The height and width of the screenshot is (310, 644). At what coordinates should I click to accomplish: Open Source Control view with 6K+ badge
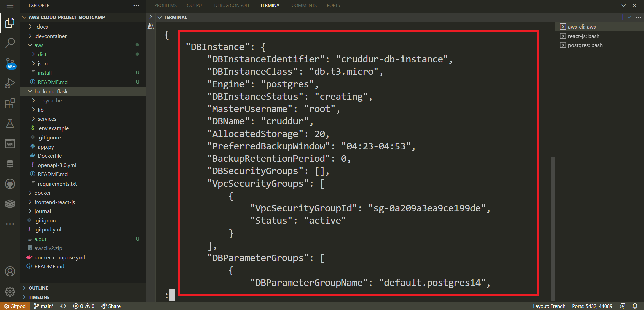10,63
